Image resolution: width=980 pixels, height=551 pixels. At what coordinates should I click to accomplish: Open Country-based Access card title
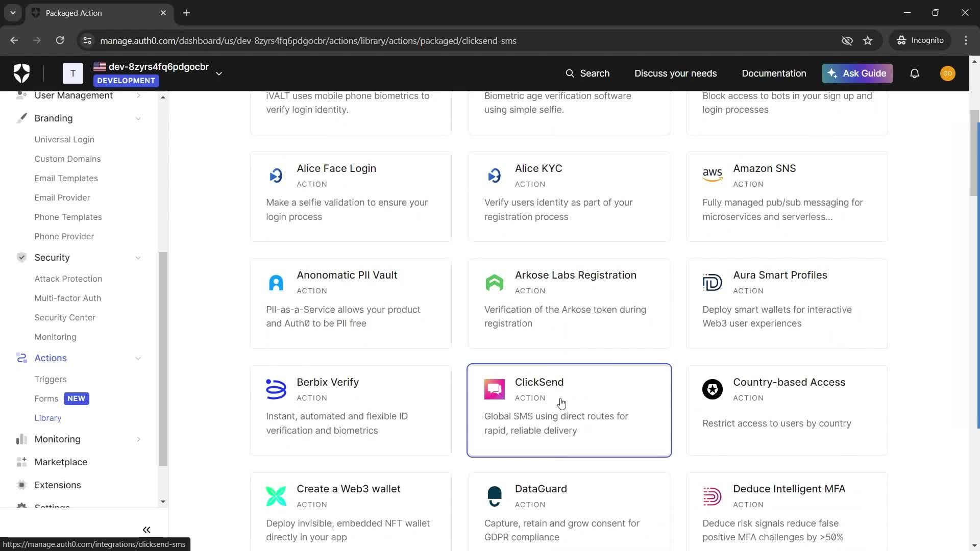[789, 382]
